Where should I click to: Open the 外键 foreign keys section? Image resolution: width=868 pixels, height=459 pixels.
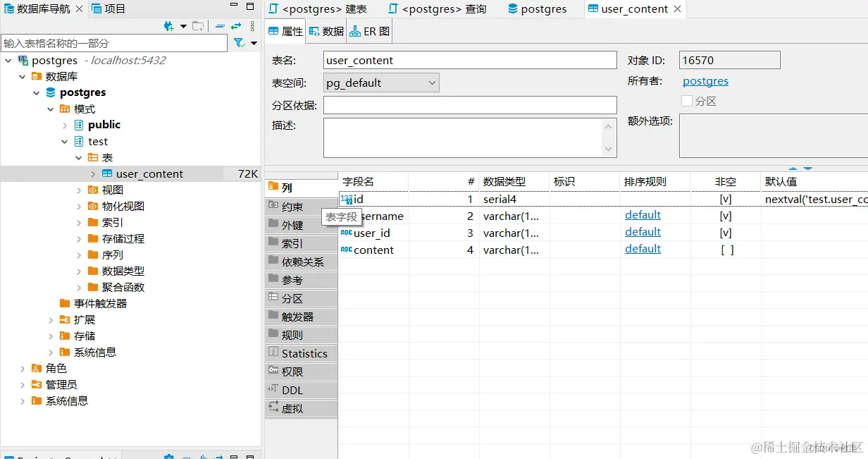[x=302, y=225]
